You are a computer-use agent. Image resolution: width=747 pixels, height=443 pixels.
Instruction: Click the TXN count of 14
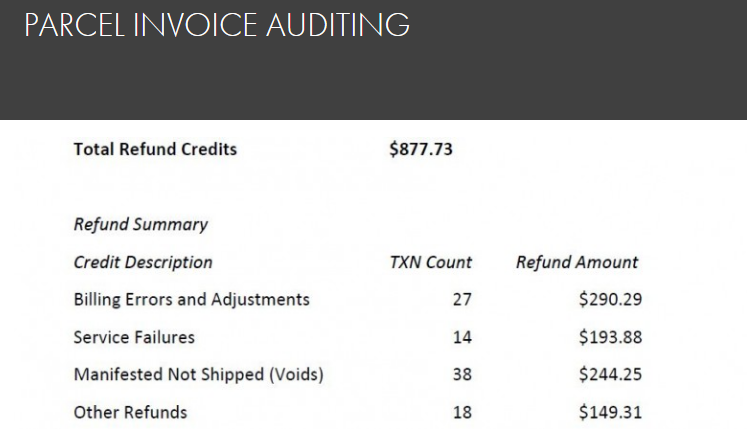pyautogui.click(x=461, y=337)
